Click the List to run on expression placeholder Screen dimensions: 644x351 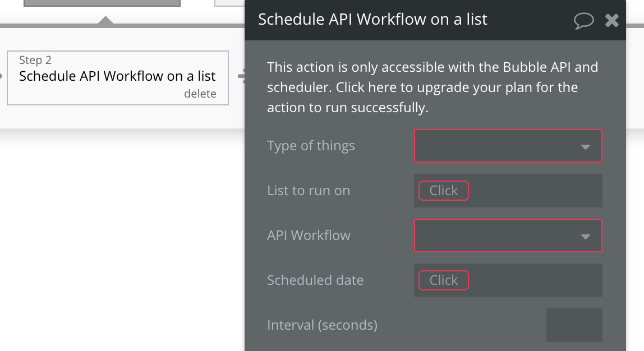(x=443, y=191)
